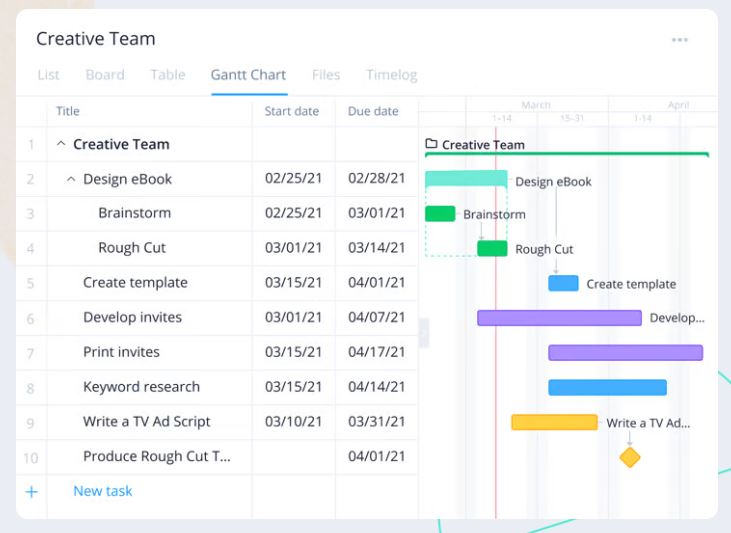The height and width of the screenshot is (533, 731).
Task: Click the Design eBook task title
Action: 127,179
